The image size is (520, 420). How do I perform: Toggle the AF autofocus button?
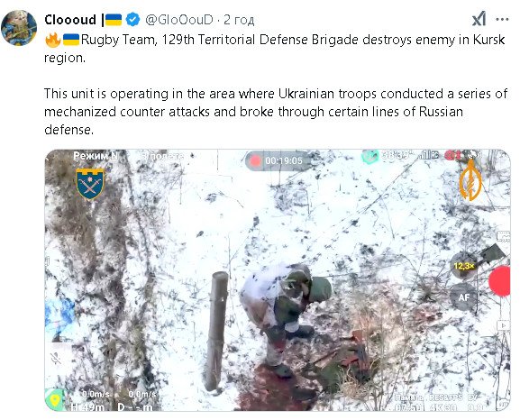[464, 297]
